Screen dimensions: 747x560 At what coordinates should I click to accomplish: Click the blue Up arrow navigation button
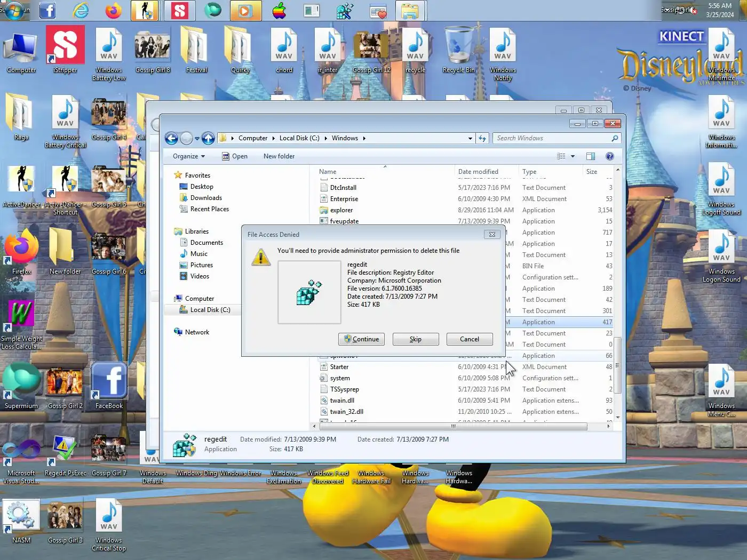[208, 139]
